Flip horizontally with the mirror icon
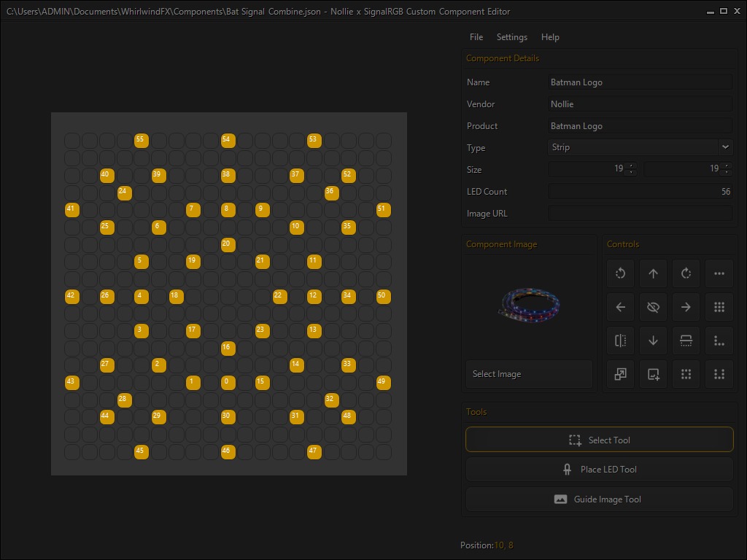Viewport: 747px width, 560px height. pos(620,341)
